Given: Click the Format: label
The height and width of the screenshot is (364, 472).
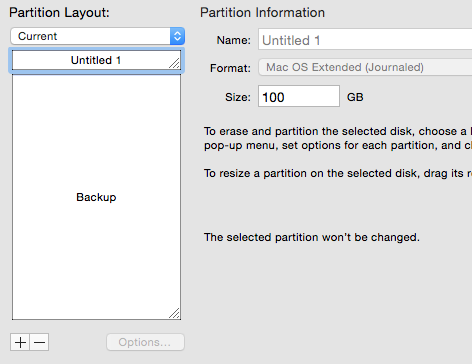Looking at the screenshot, I should coord(230,68).
